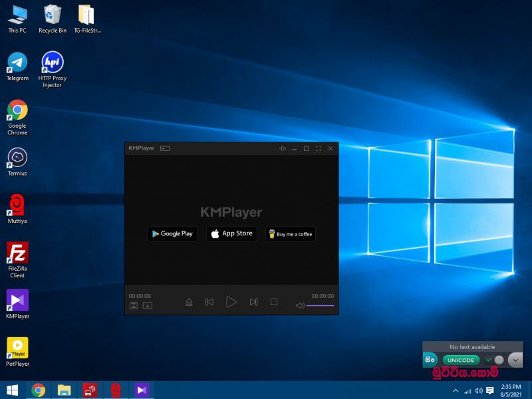
Task: Open the playlist panel icon in KMPlayer
Action: pos(134,306)
